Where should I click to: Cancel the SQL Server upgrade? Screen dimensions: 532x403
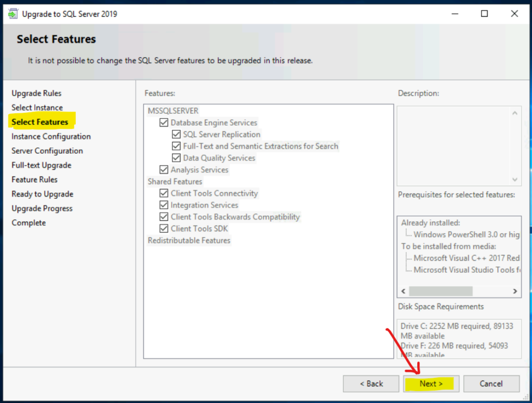491,384
